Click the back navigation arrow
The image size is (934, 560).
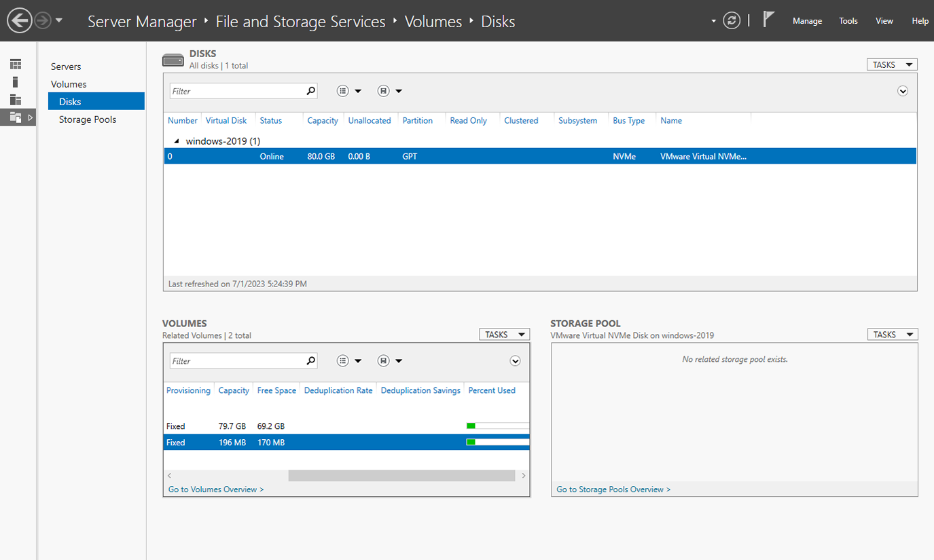pyautogui.click(x=20, y=21)
